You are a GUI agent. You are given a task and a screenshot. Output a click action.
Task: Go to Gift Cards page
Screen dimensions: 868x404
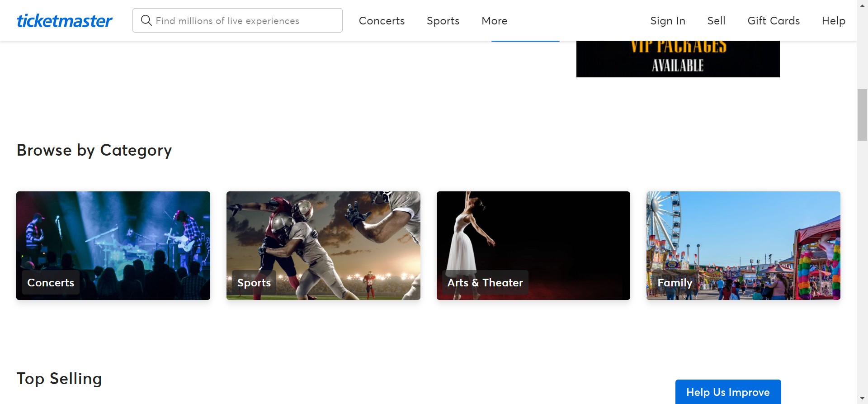pos(773,21)
